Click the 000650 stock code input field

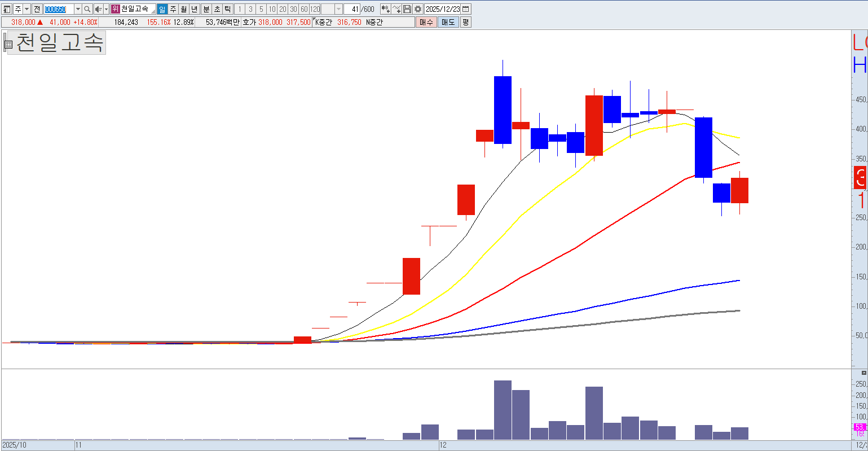click(x=59, y=9)
